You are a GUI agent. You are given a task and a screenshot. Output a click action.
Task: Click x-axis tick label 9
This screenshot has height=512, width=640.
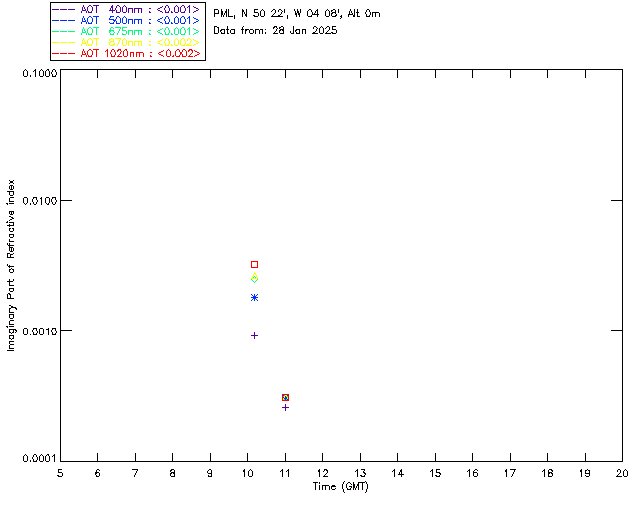210,473
